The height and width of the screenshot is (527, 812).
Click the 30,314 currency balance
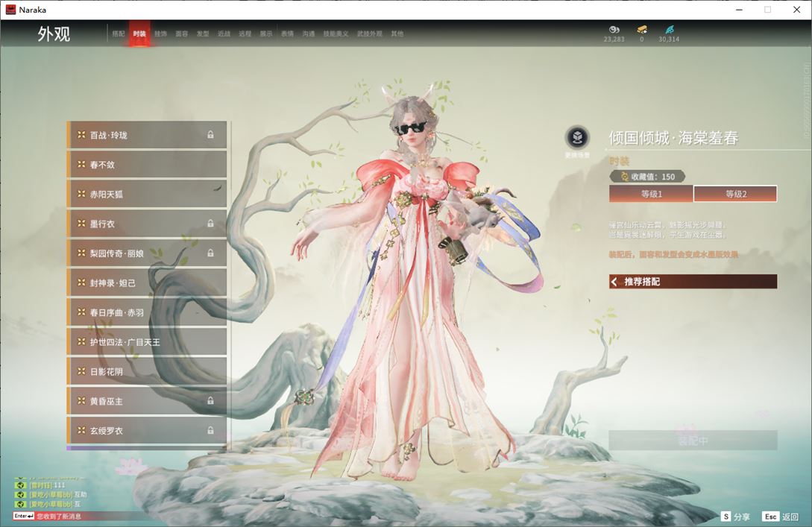click(669, 40)
